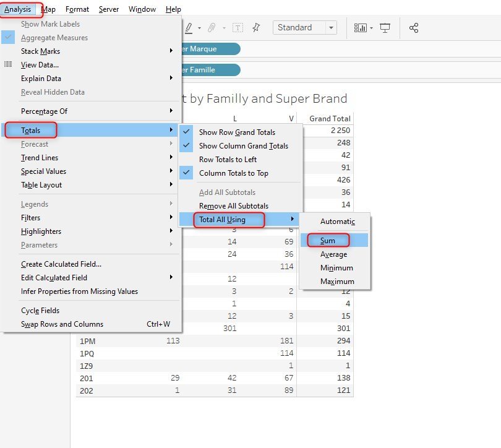
Task: Expand the Table Layout submenu
Action: click(171, 184)
